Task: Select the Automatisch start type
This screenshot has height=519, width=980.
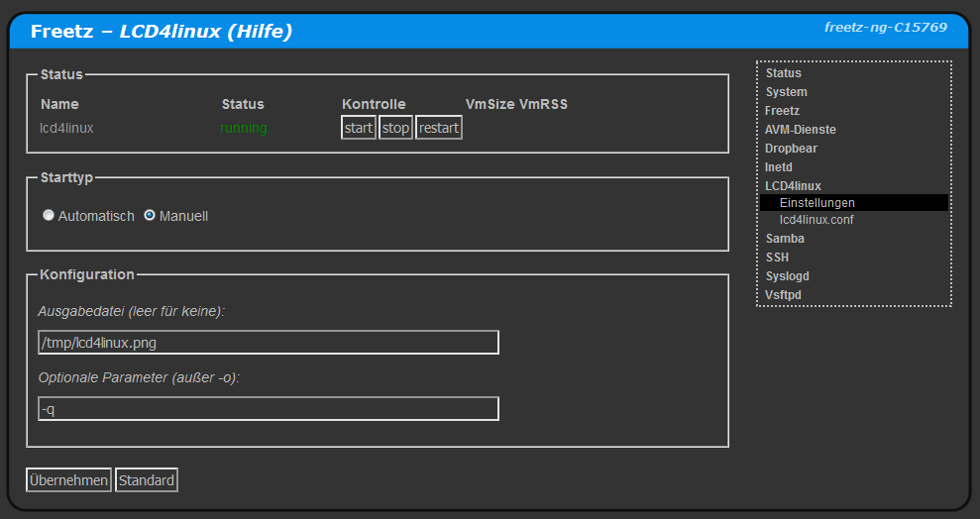Action: 49,216
